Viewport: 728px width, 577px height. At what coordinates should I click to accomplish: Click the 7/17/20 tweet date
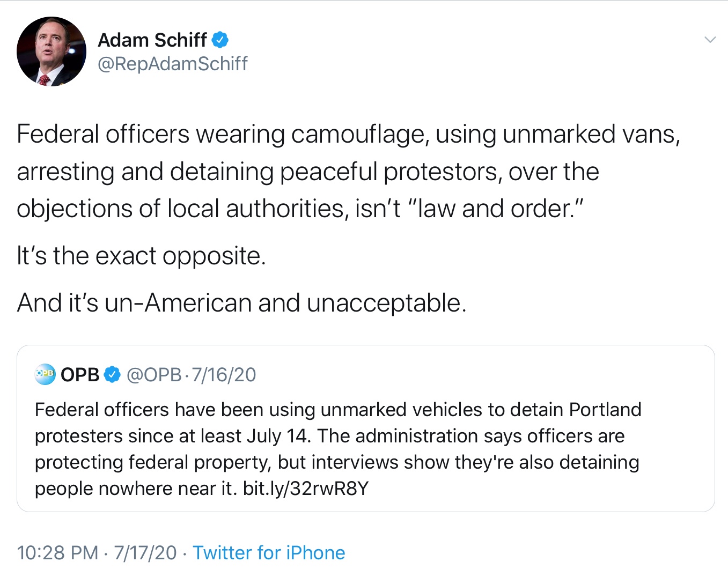(x=145, y=553)
